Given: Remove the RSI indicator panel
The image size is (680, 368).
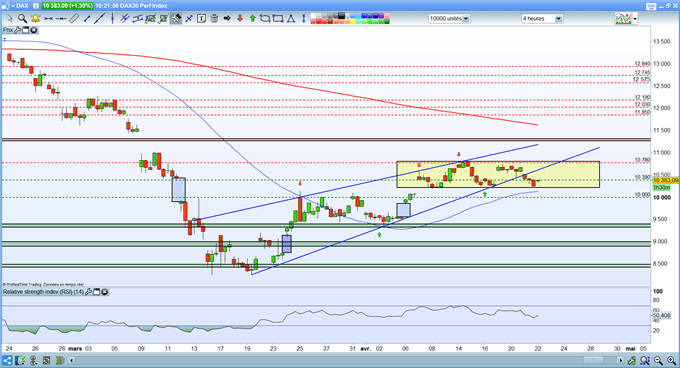Looking at the screenshot, I should pos(105,292).
